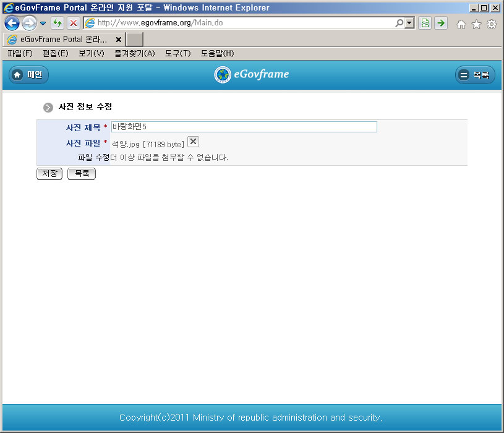Remove attached file 석양.jpg with X icon
504x433 pixels.
[193, 142]
